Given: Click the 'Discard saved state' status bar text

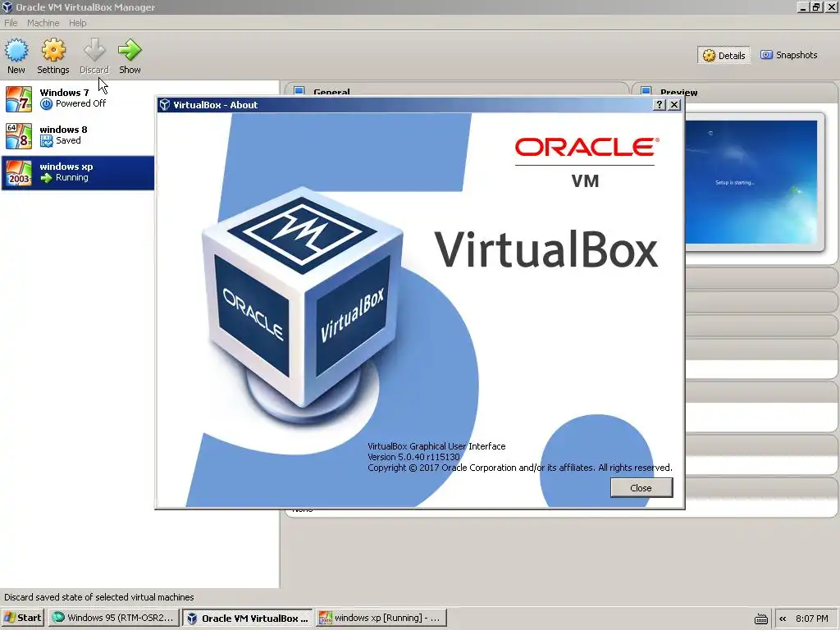Looking at the screenshot, I should [99, 597].
